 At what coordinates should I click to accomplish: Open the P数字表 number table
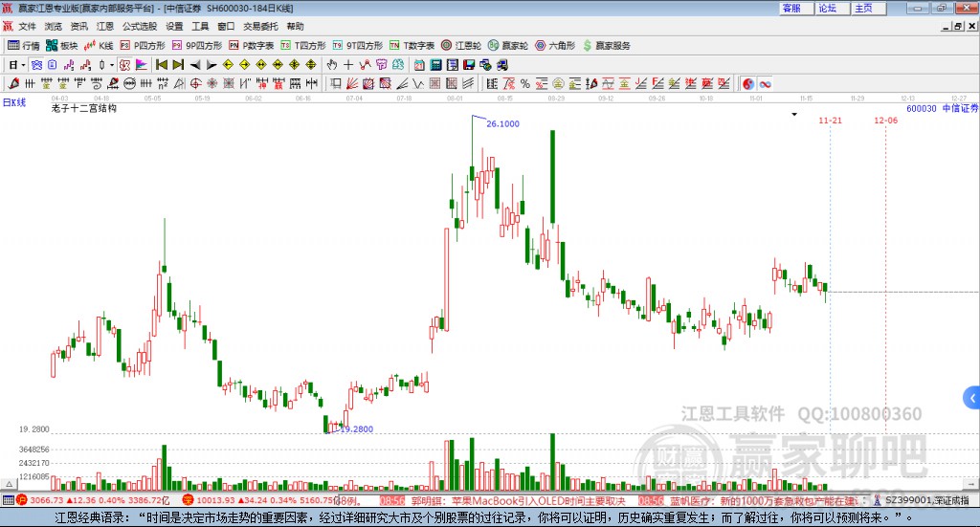pyautogui.click(x=252, y=46)
